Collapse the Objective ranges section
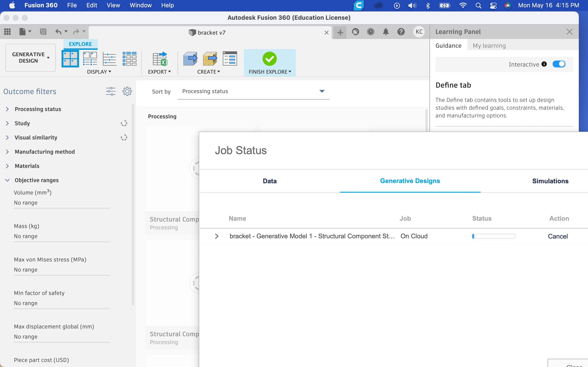588x367 pixels. 7,180
